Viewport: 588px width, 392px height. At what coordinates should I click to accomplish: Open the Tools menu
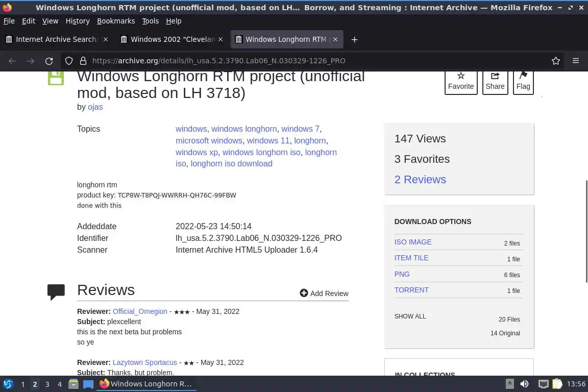[x=151, y=21]
